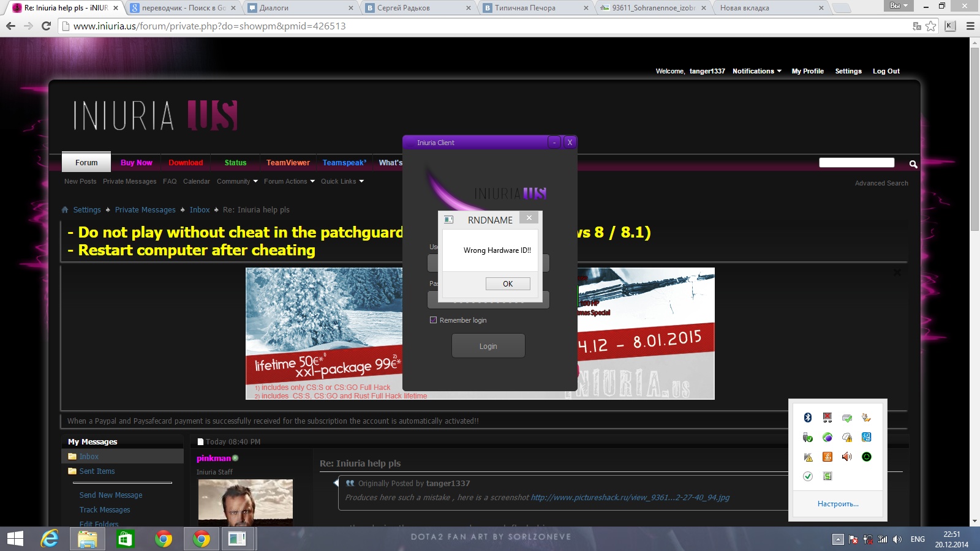Open the Forum navigation tab
This screenshot has height=551, width=980.
(86, 162)
